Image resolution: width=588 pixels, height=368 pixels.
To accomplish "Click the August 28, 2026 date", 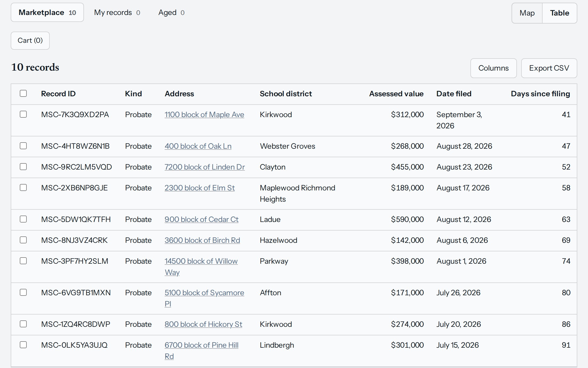I will pos(464,146).
